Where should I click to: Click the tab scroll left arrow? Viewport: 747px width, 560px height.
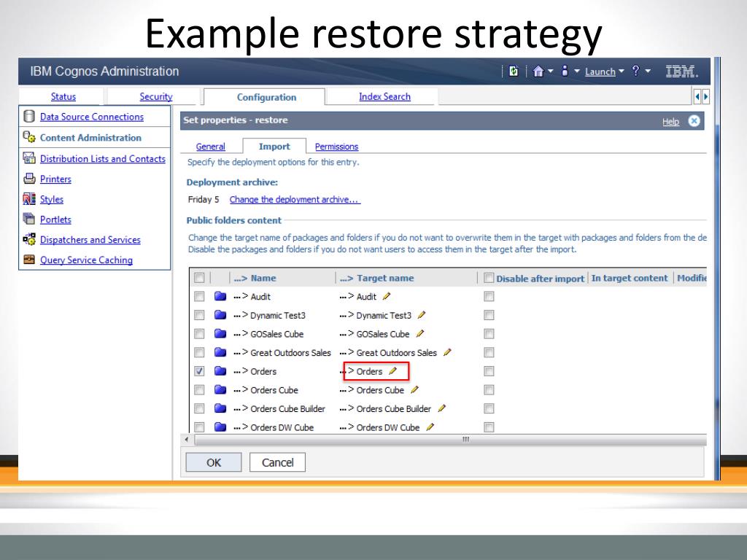pyautogui.click(x=697, y=97)
